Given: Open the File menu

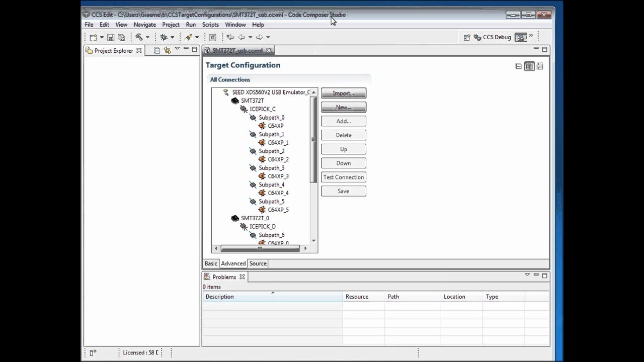Looking at the screenshot, I should (89, 25).
